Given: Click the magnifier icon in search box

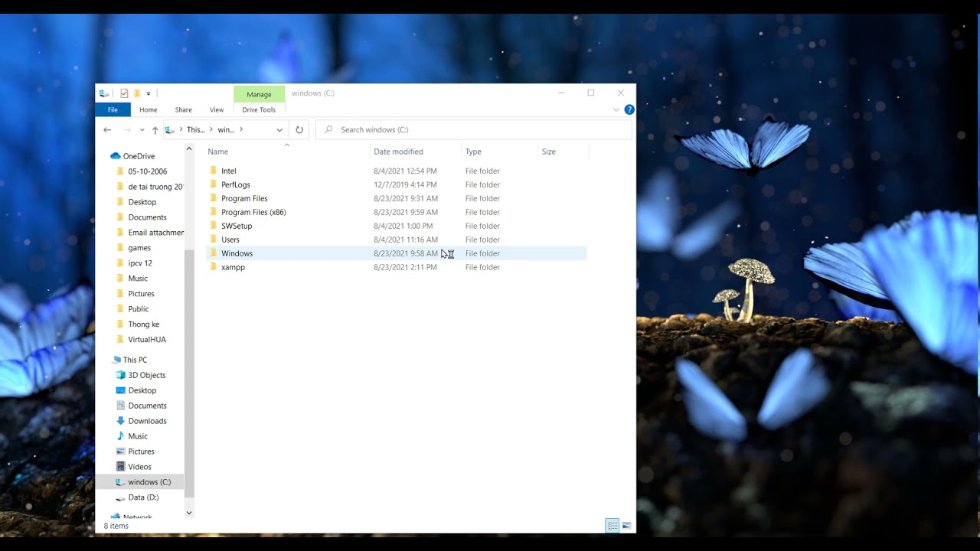Looking at the screenshot, I should [328, 130].
